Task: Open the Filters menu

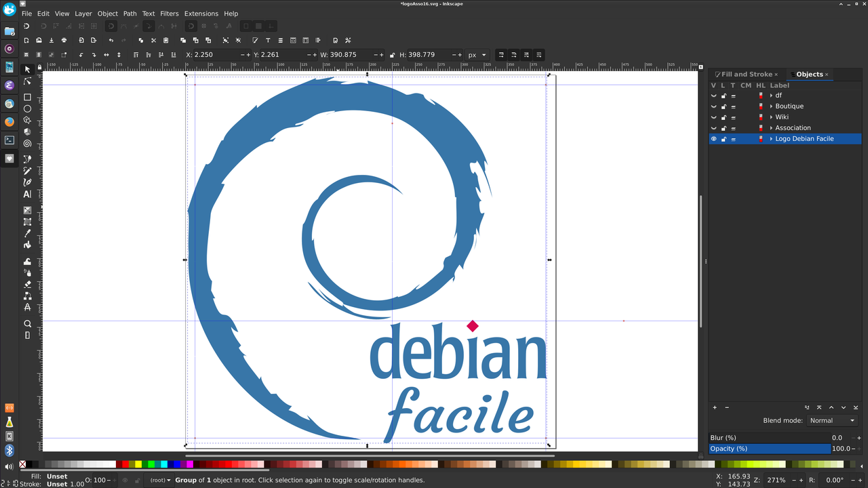Action: (x=169, y=13)
